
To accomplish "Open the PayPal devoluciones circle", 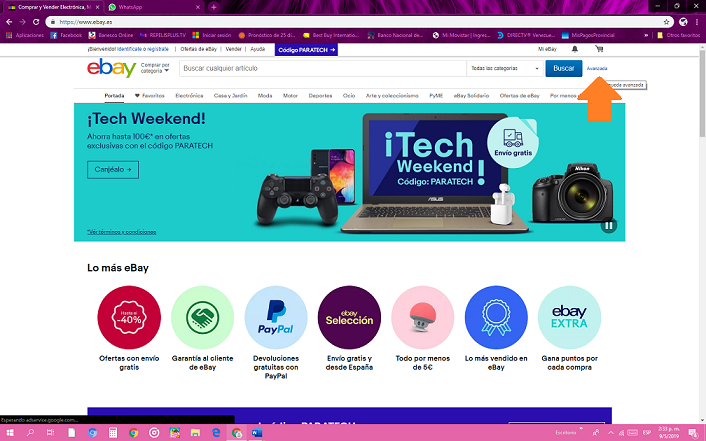I will tap(276, 317).
